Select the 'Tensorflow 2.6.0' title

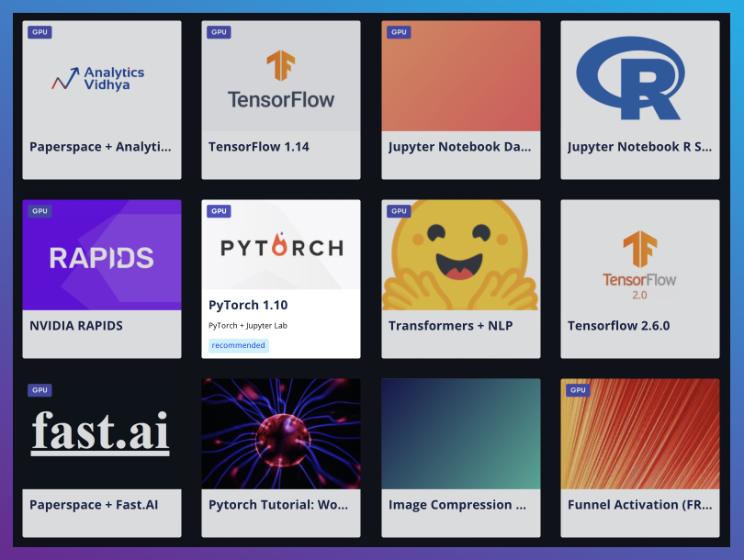pos(619,326)
